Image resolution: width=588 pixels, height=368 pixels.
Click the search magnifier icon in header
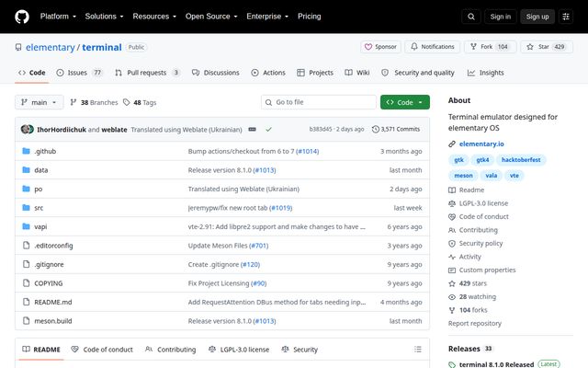click(471, 17)
